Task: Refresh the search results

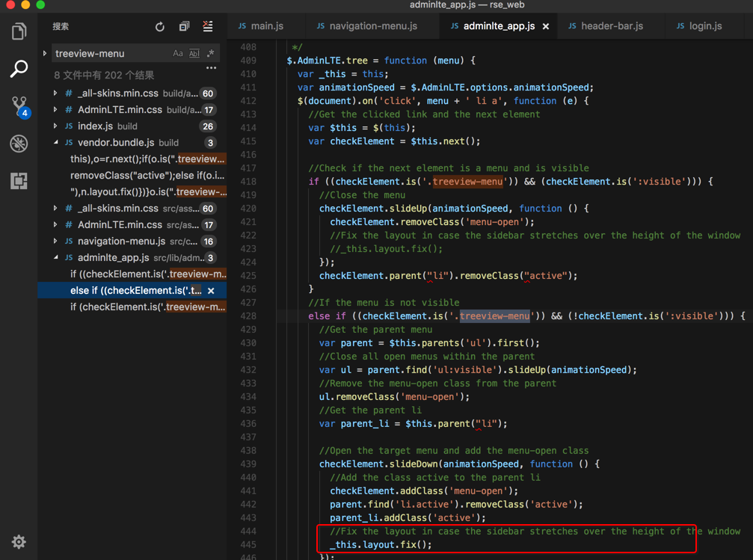Action: coord(159,27)
